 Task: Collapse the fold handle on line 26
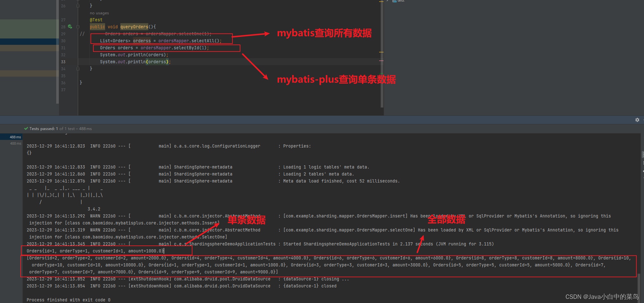tap(78, 6)
